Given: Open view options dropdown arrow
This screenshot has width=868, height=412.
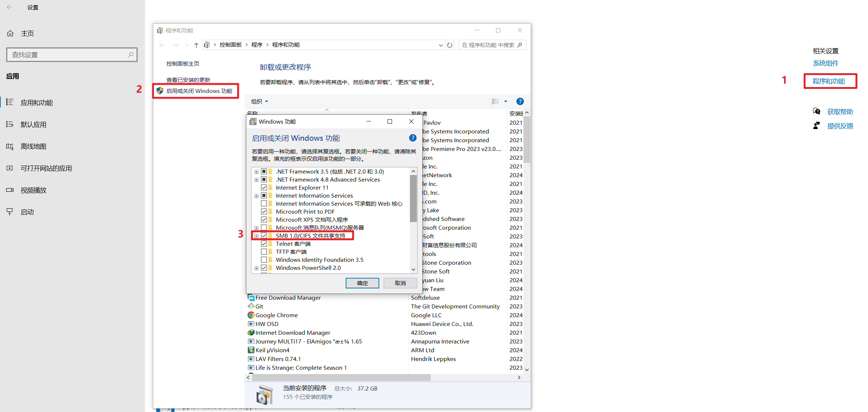Looking at the screenshot, I should 506,101.
